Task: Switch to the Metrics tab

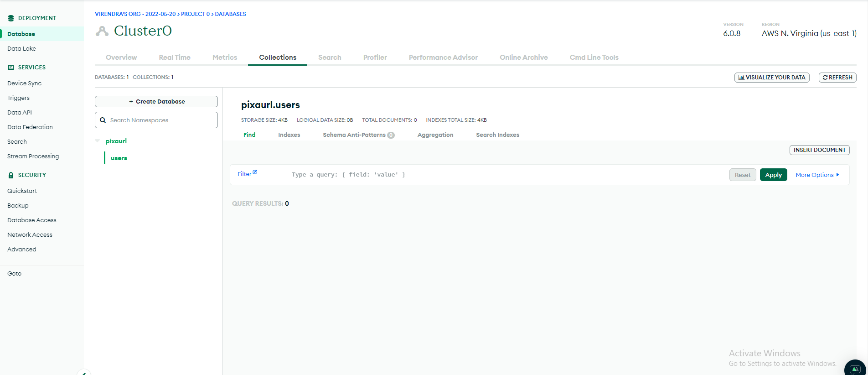Action: tap(225, 57)
